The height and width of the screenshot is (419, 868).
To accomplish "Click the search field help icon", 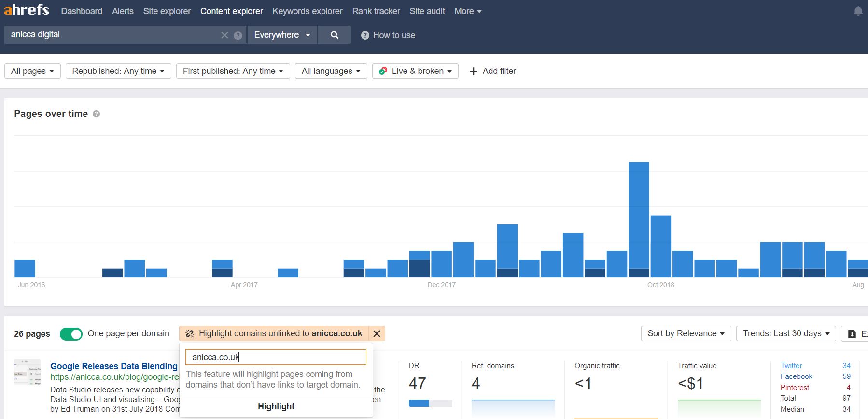I will [238, 35].
